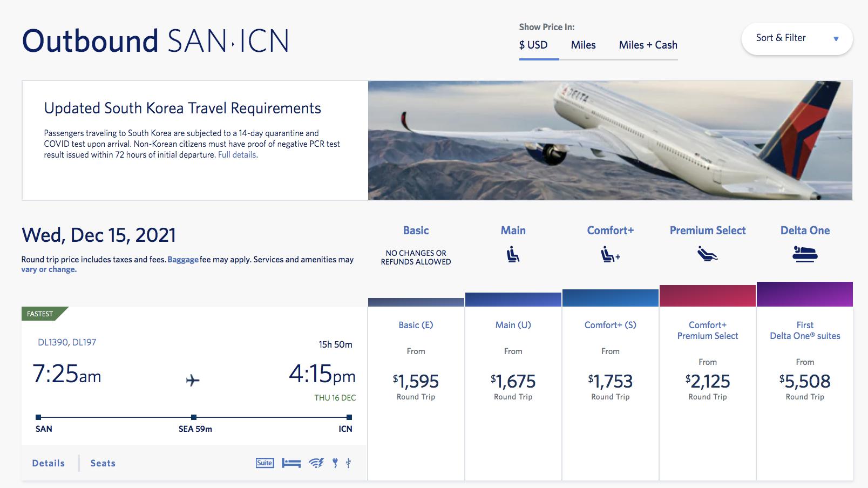Click the Outbound SAN·ICN page title
868x488 pixels.
point(155,41)
